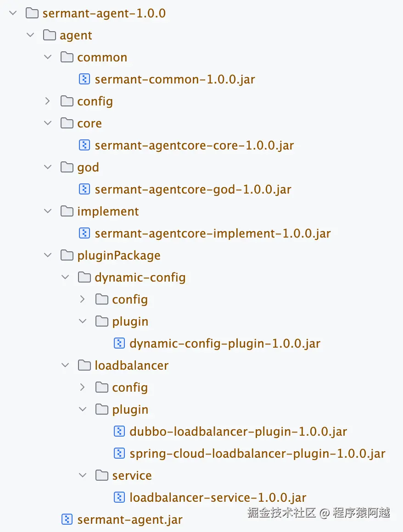The image size is (403, 532).
Task: Collapse the sermant-agent-1.0.0 root folder
Action: pos(13,13)
